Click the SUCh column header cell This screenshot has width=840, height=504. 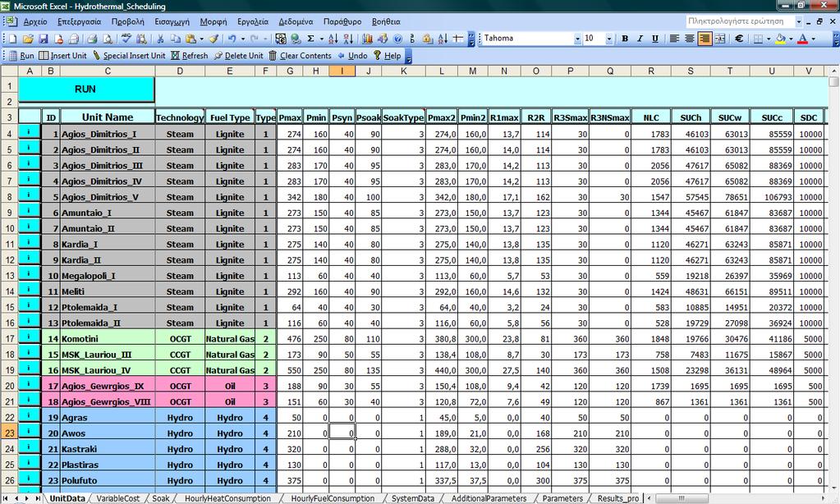click(691, 117)
